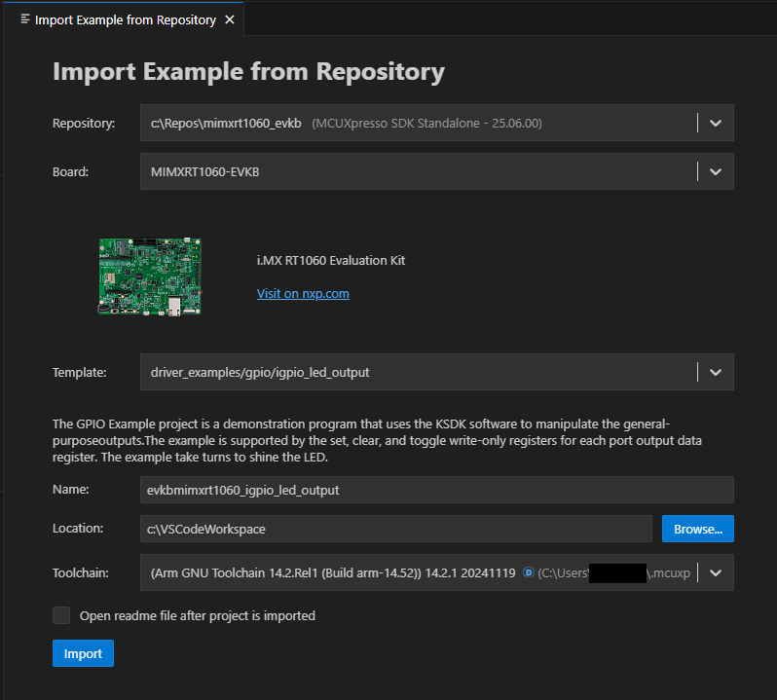Enable Open readme file after import checkbox

coord(62,615)
